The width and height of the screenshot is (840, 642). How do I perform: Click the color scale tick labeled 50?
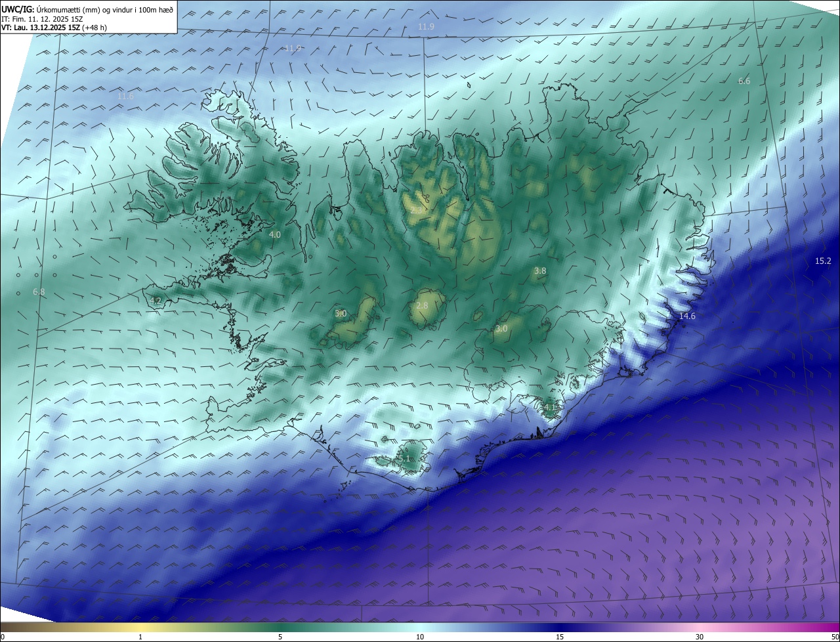click(x=835, y=637)
